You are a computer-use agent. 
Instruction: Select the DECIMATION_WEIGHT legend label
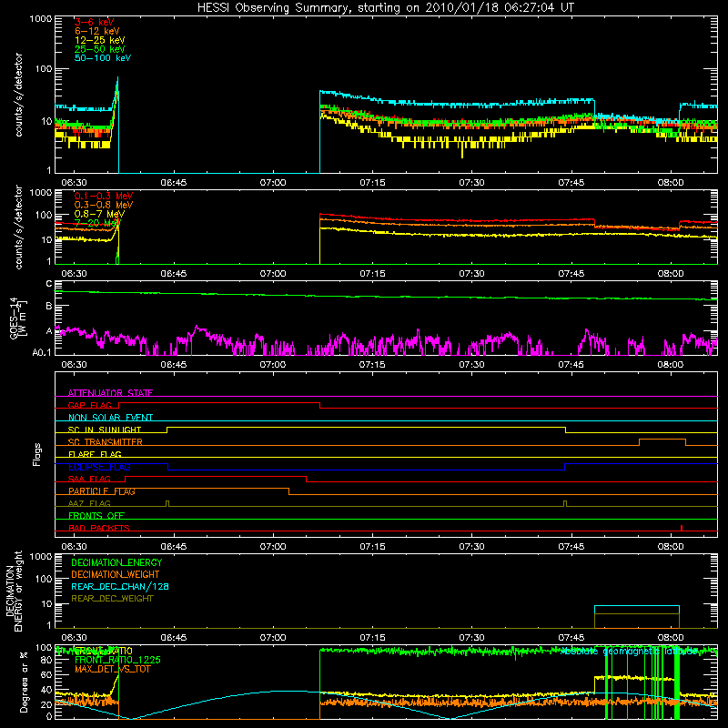tap(116, 574)
